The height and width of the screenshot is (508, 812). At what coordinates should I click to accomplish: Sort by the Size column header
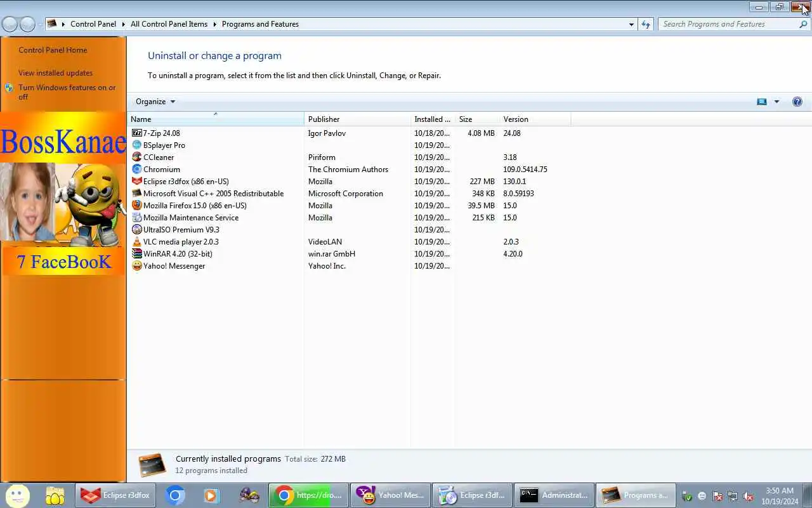477,119
